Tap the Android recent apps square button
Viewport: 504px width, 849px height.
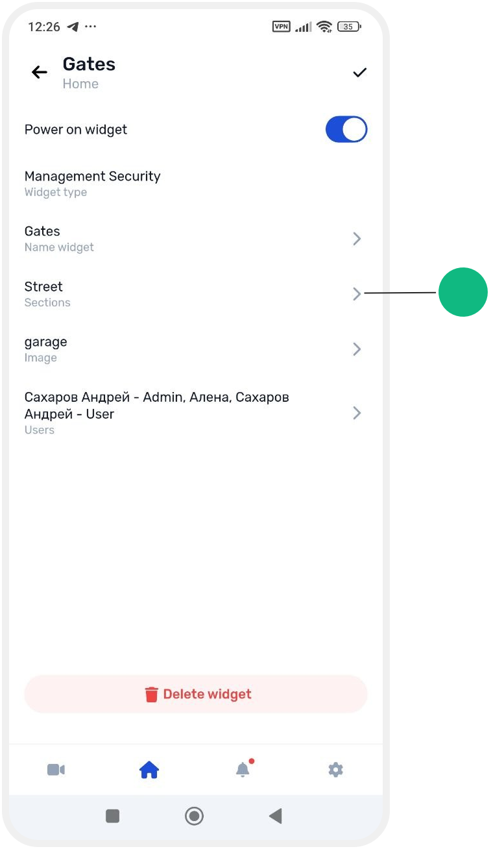(113, 816)
